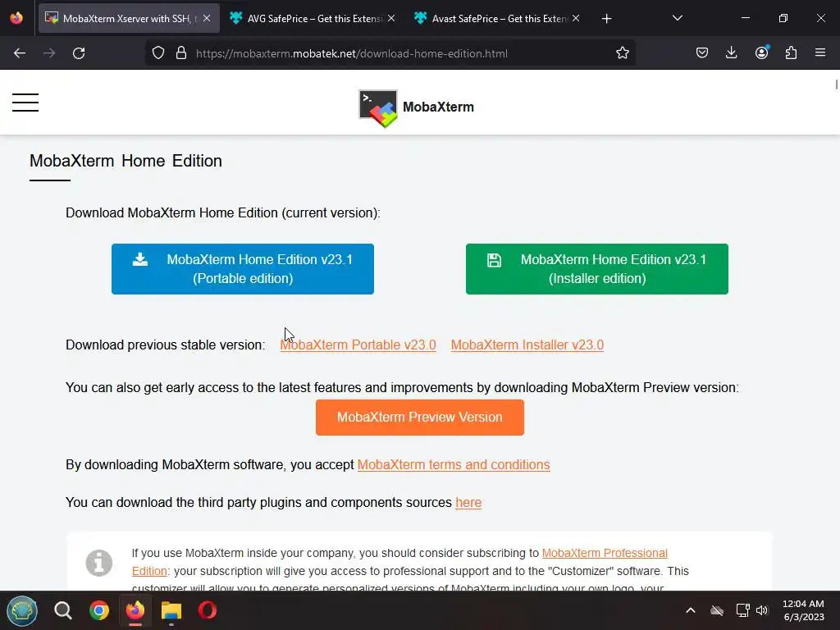Click the cloud sync tray icon
This screenshot has width=840, height=630.
click(x=717, y=610)
